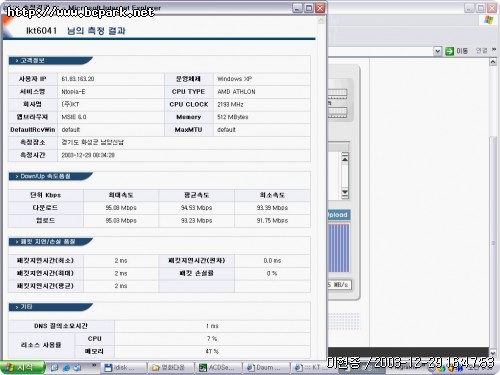This screenshot has width=500, height=375.
Task: Click the down arrow of small list scrollbar
Action: [345, 193]
